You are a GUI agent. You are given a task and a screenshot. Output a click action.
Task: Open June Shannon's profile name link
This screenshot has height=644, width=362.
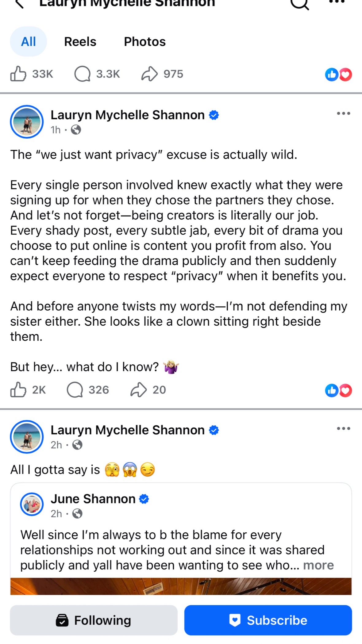click(x=93, y=499)
